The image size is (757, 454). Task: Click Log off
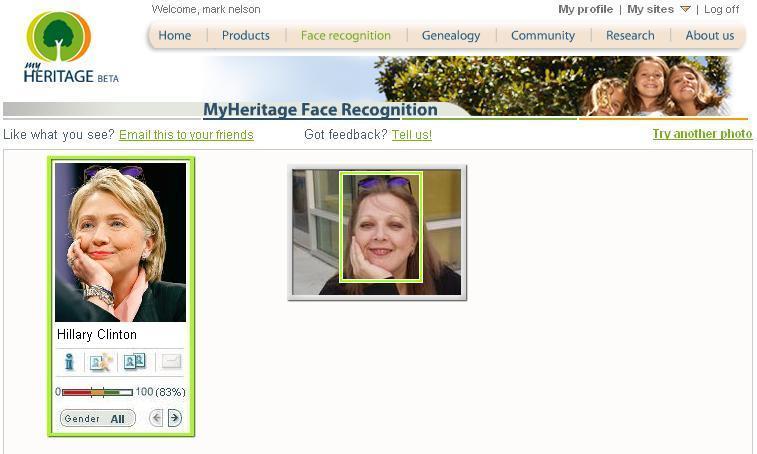721,9
